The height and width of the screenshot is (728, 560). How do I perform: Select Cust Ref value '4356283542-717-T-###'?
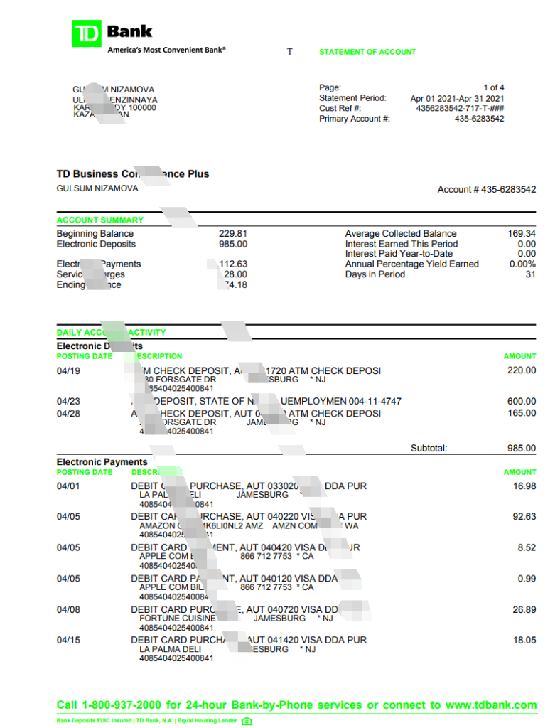pyautogui.click(x=460, y=108)
